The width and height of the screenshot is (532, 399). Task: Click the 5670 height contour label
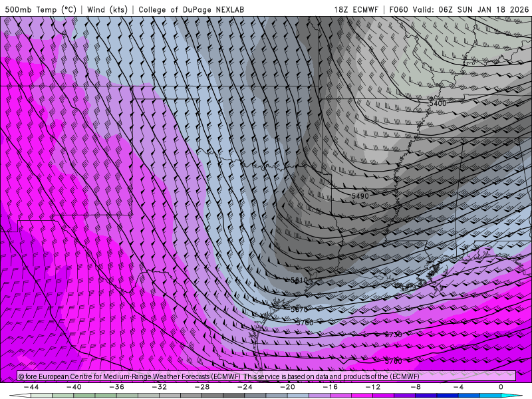click(x=299, y=309)
